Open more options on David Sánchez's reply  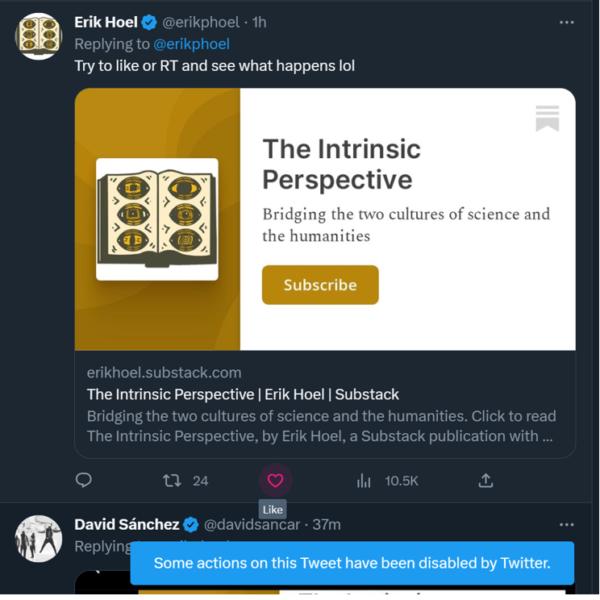[566, 525]
